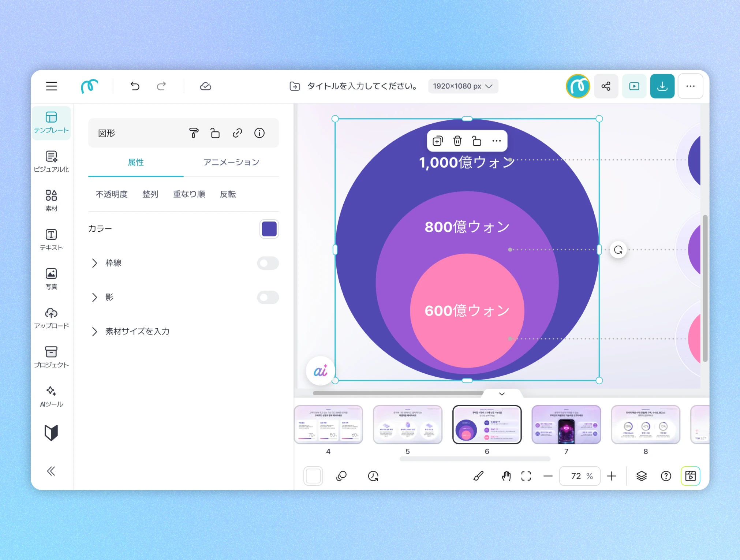
Task: Open the hamburger main menu
Action: click(x=52, y=86)
